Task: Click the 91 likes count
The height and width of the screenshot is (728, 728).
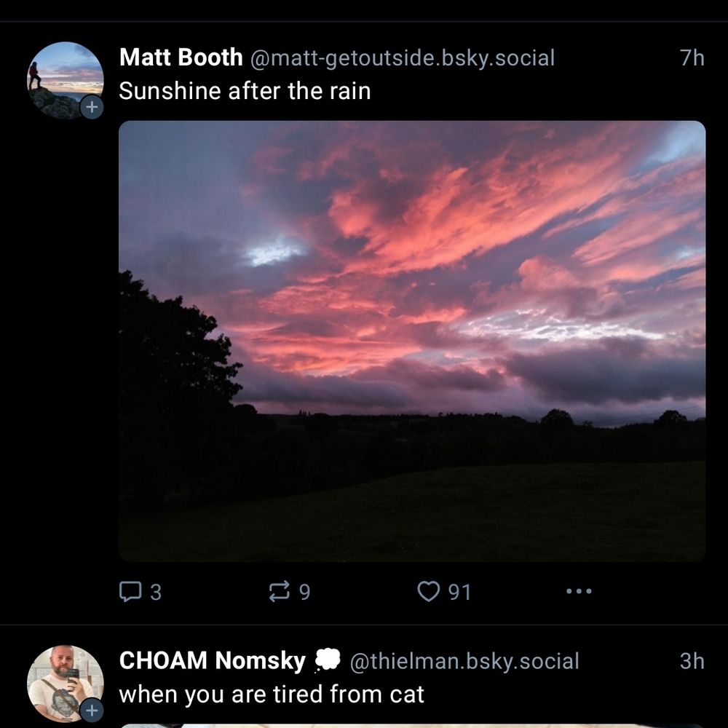Action: 459,592
